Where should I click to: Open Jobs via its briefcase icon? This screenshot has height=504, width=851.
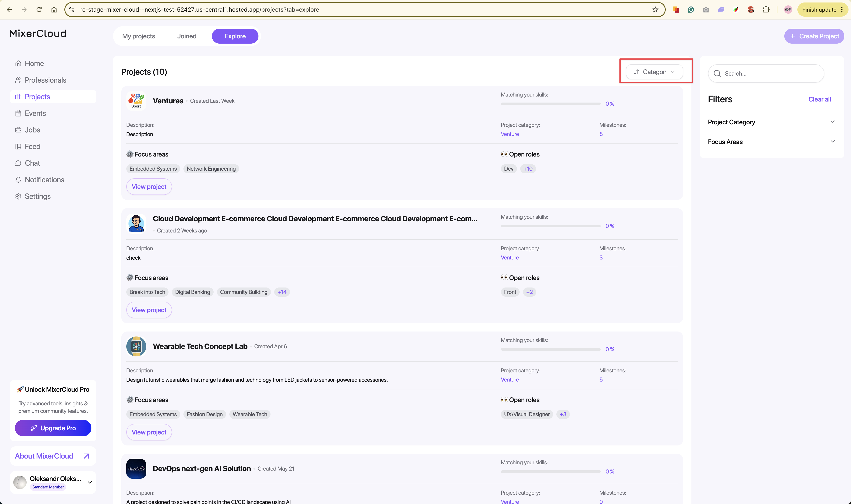[18, 130]
